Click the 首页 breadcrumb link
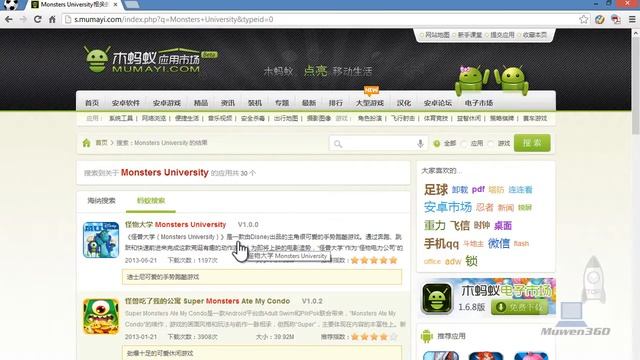640x360 pixels. tap(101, 143)
